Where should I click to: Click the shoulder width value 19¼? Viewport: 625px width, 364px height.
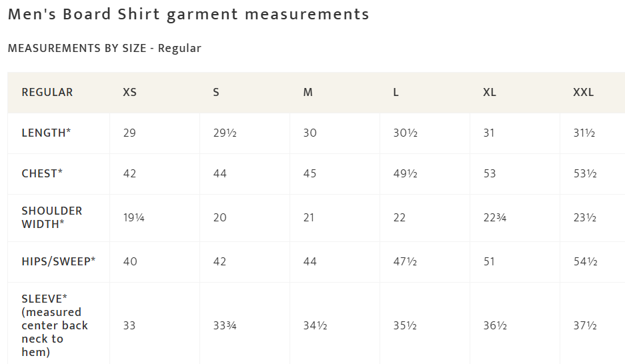pyautogui.click(x=133, y=217)
